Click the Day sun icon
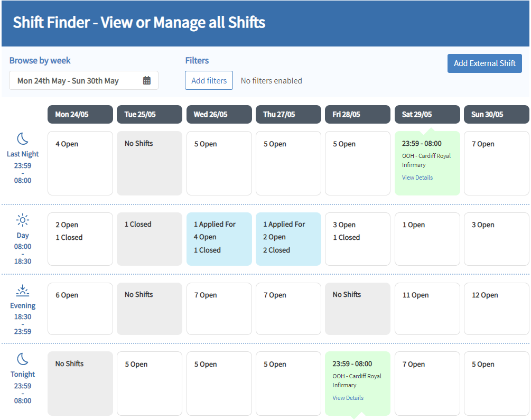Screen dimensions: 531x420 (23, 220)
